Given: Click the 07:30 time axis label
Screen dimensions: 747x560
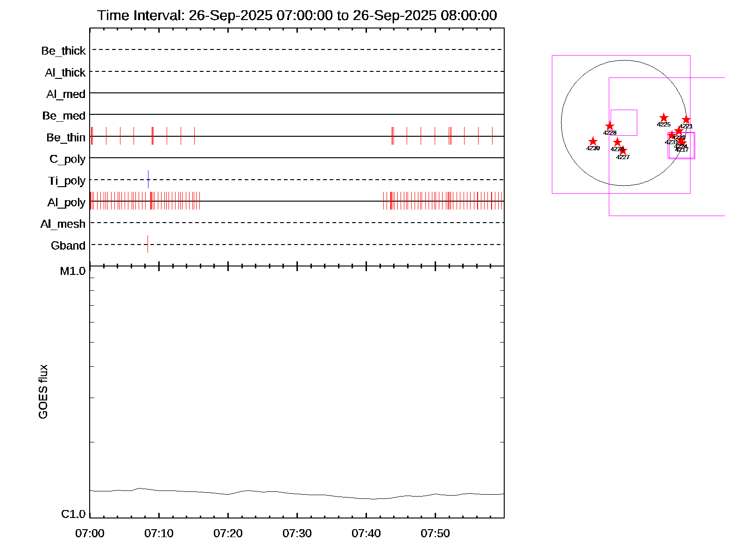Looking at the screenshot, I should (297, 533).
